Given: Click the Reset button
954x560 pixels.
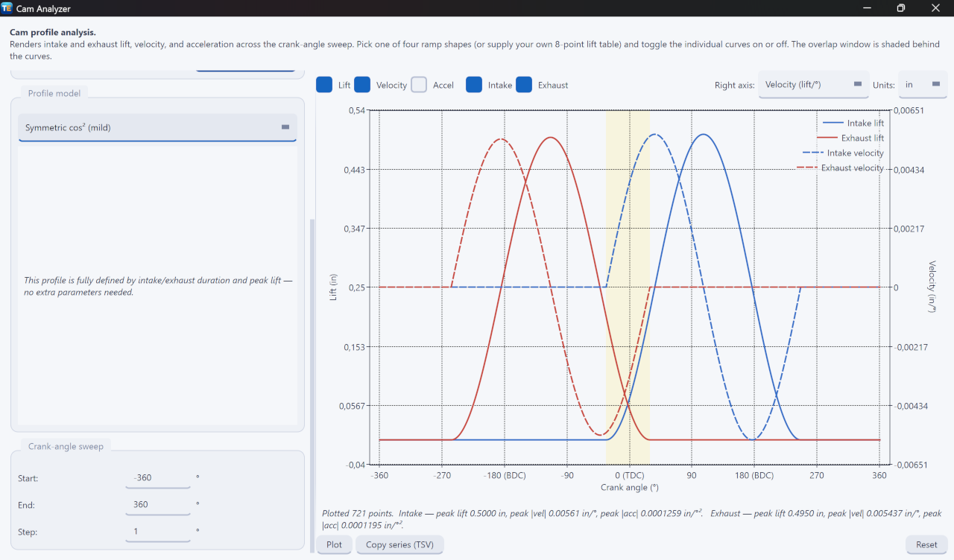Looking at the screenshot, I should (926, 545).
